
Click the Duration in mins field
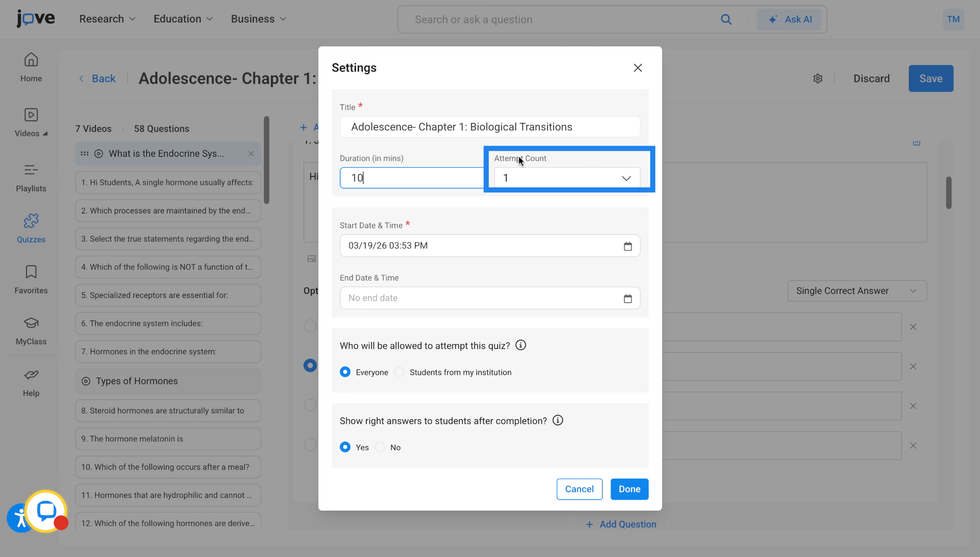pyautogui.click(x=411, y=178)
